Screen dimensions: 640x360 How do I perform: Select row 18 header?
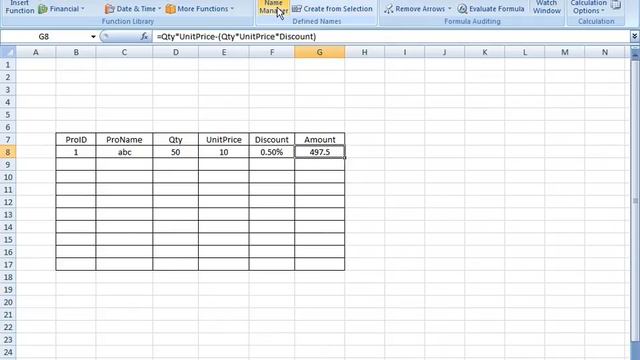[8, 277]
